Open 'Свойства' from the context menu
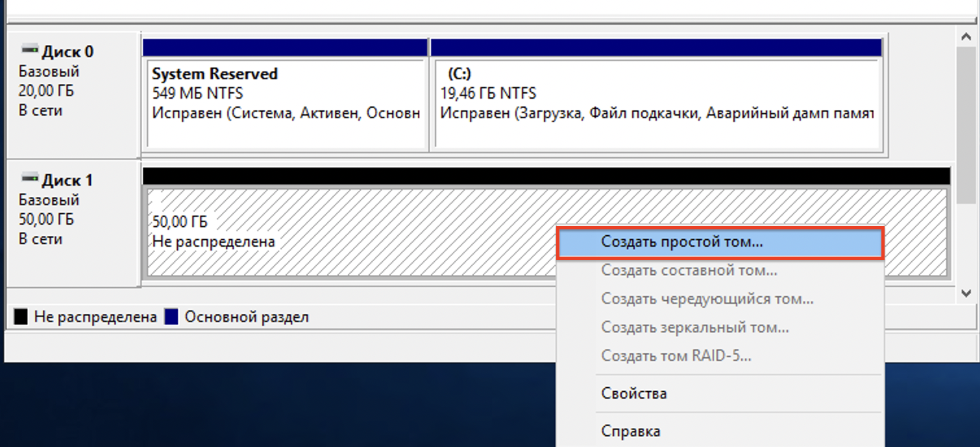The height and width of the screenshot is (447, 980). 720,394
